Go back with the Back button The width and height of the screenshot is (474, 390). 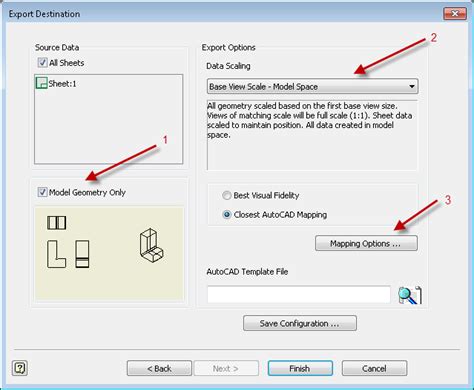coord(159,368)
